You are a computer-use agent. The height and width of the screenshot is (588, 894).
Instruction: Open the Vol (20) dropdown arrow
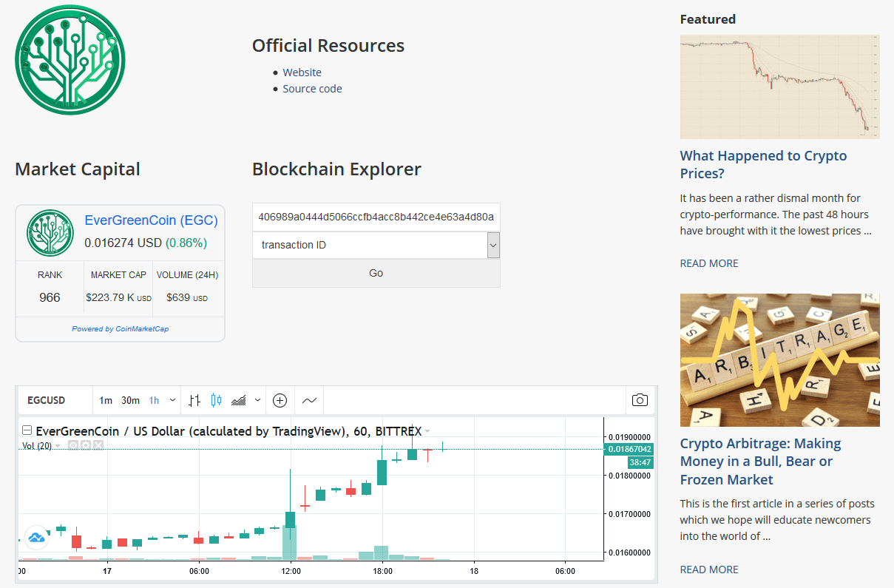click(x=58, y=445)
